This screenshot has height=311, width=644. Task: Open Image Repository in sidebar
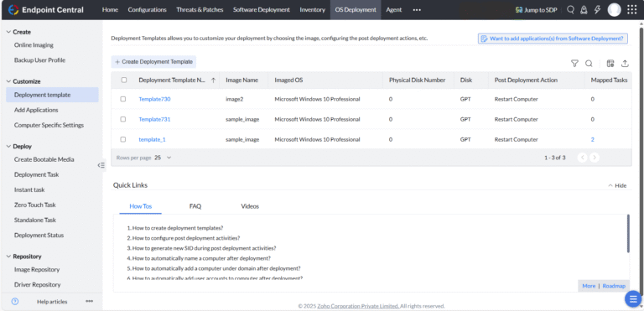point(37,270)
